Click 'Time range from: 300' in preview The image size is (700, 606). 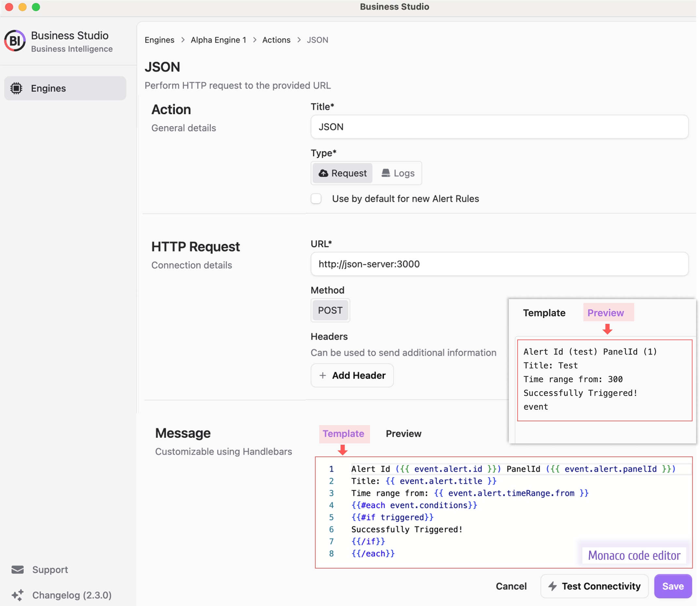573,379
